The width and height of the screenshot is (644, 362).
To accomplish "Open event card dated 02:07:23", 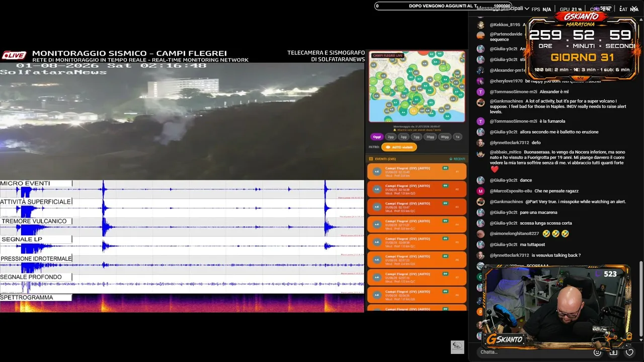I will click(x=417, y=259).
